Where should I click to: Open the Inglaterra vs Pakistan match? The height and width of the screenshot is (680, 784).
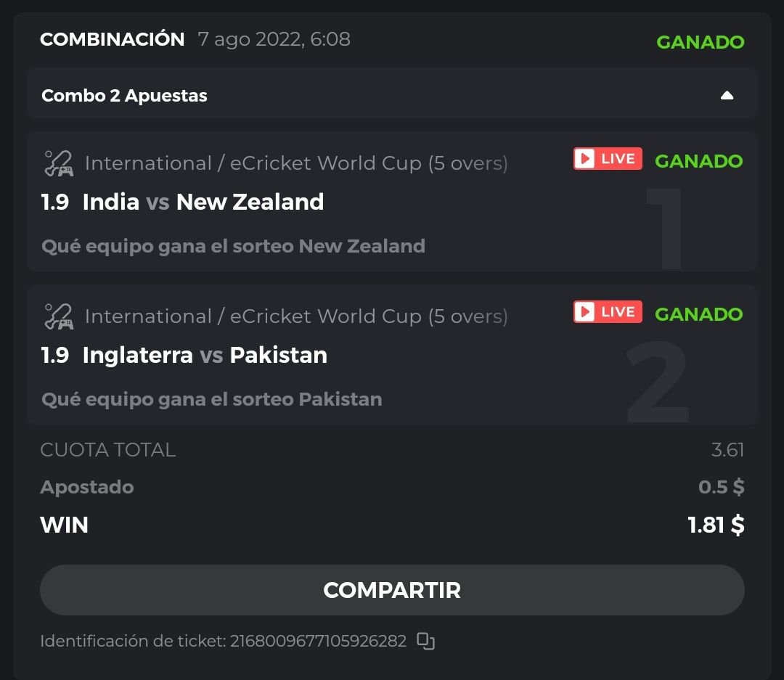pyautogui.click(x=205, y=355)
